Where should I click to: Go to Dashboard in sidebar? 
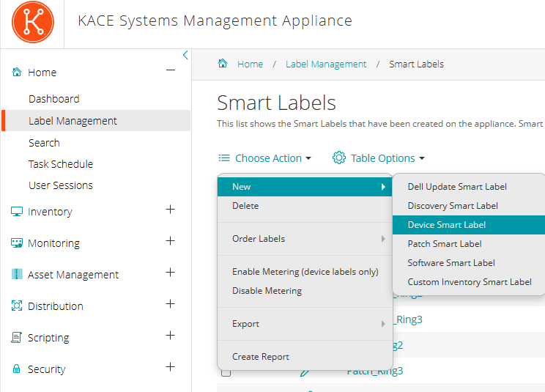(x=53, y=99)
